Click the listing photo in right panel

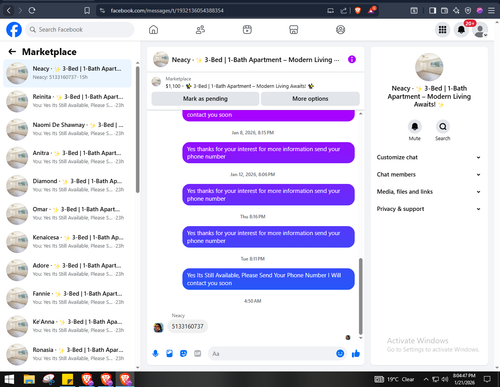[429, 67]
